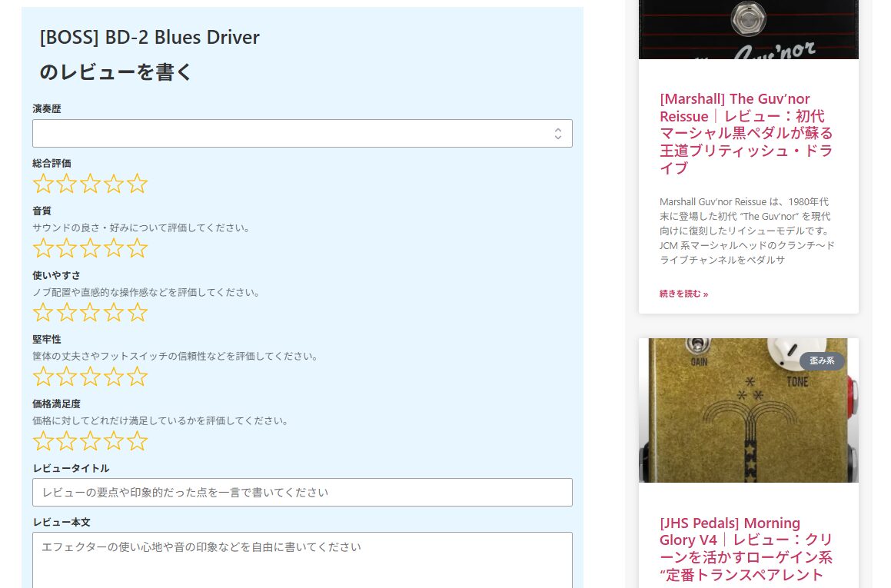Viewport: 891px width, 588px height.
Task: Open the Marshall The Guv'nor Reissue article title
Action: [x=746, y=133]
